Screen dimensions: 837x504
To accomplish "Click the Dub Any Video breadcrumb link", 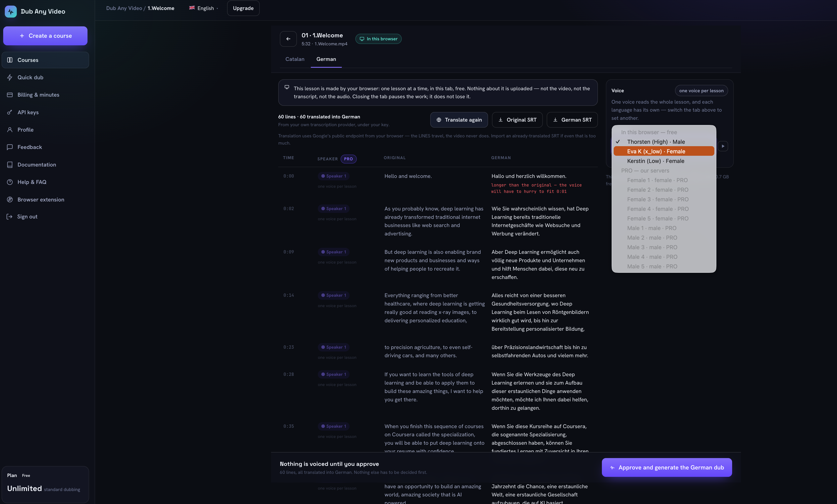I will point(124,8).
